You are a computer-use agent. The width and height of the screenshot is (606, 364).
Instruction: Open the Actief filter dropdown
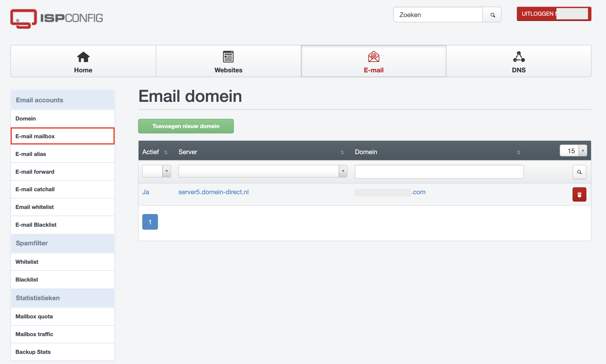pyautogui.click(x=156, y=171)
